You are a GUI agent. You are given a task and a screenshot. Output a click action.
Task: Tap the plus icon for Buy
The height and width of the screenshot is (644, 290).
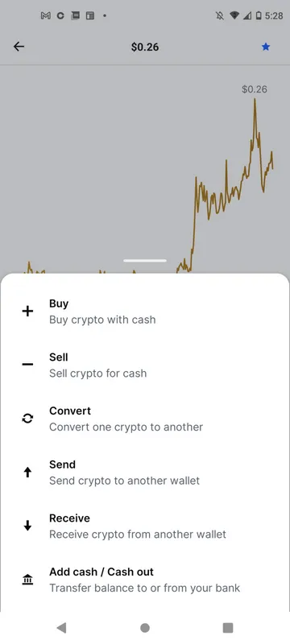pyautogui.click(x=27, y=312)
